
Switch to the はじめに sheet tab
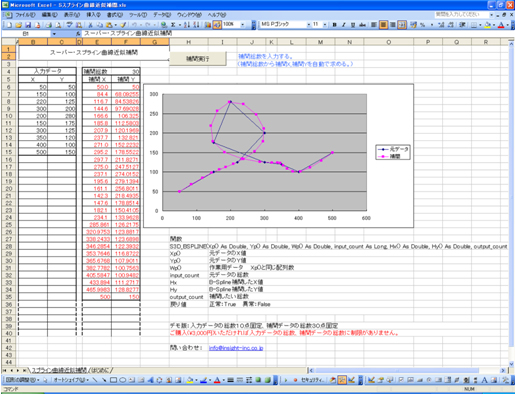pos(102,370)
